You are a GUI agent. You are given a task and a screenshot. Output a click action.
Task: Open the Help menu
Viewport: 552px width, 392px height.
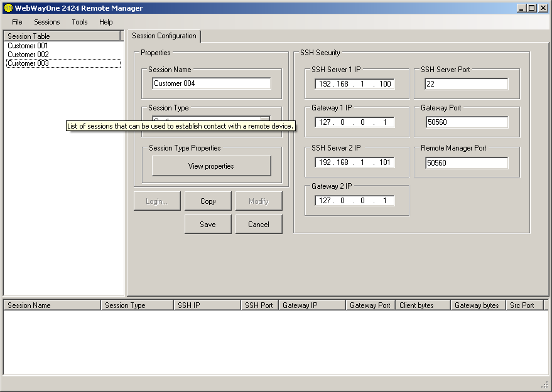pyautogui.click(x=106, y=22)
